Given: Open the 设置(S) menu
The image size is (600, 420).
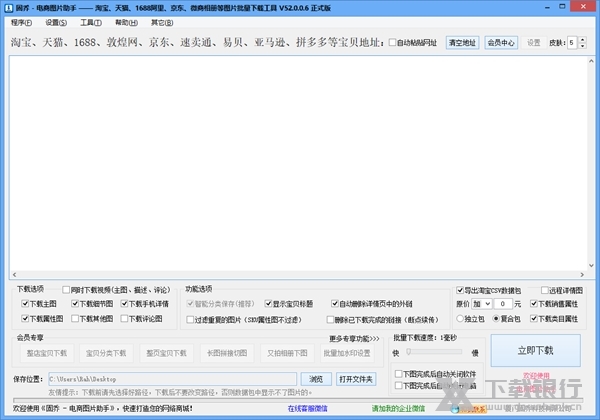Looking at the screenshot, I should (x=56, y=23).
